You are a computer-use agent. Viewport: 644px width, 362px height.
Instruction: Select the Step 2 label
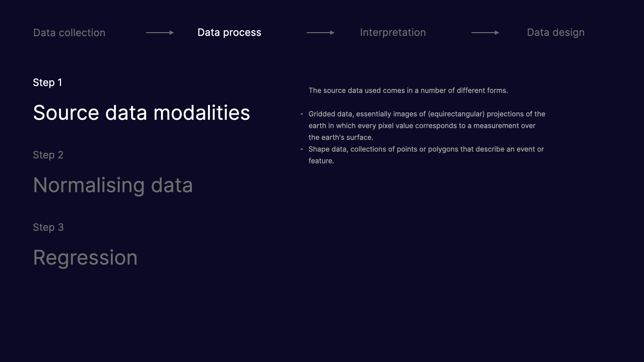click(48, 155)
